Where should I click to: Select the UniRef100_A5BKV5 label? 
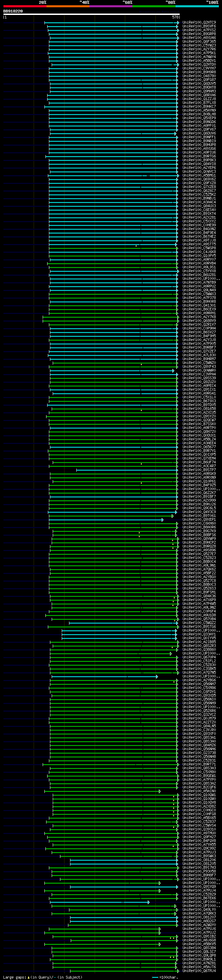pos(199,944)
